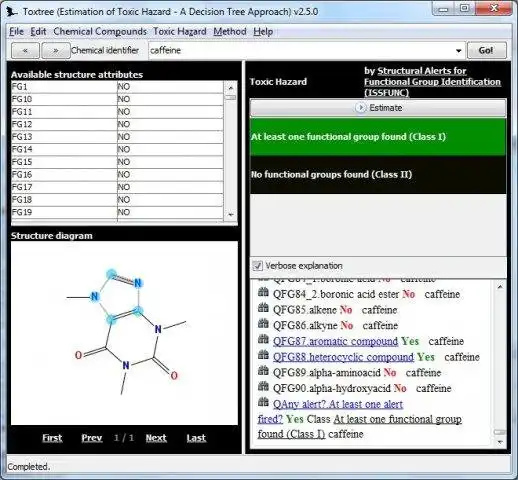Select the FG10 attribute row
Screen dimensions: 518x480
(117, 99)
